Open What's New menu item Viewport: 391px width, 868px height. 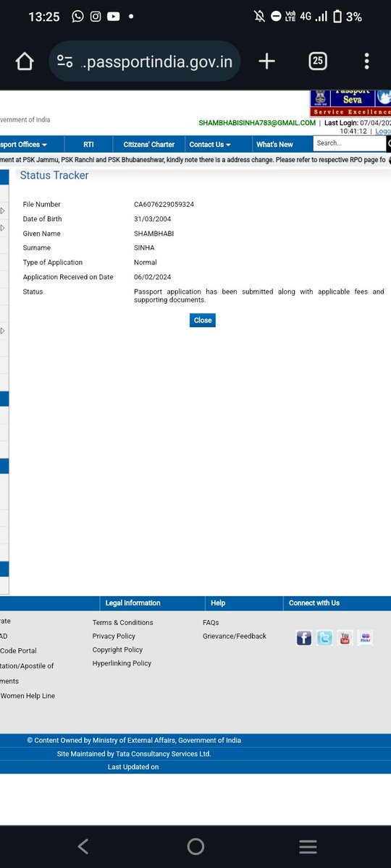[274, 144]
